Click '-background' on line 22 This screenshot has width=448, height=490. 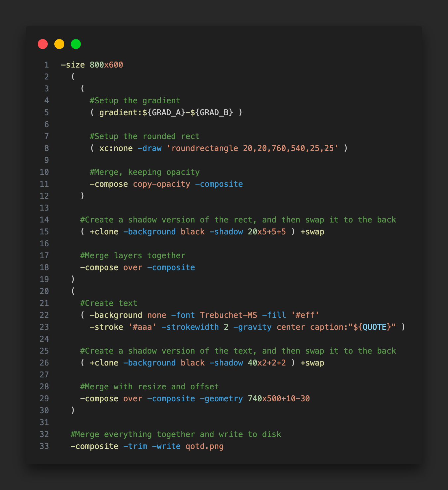click(116, 315)
